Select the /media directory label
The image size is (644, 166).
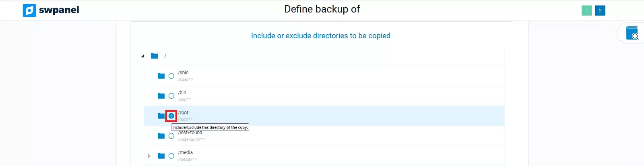[186, 152]
